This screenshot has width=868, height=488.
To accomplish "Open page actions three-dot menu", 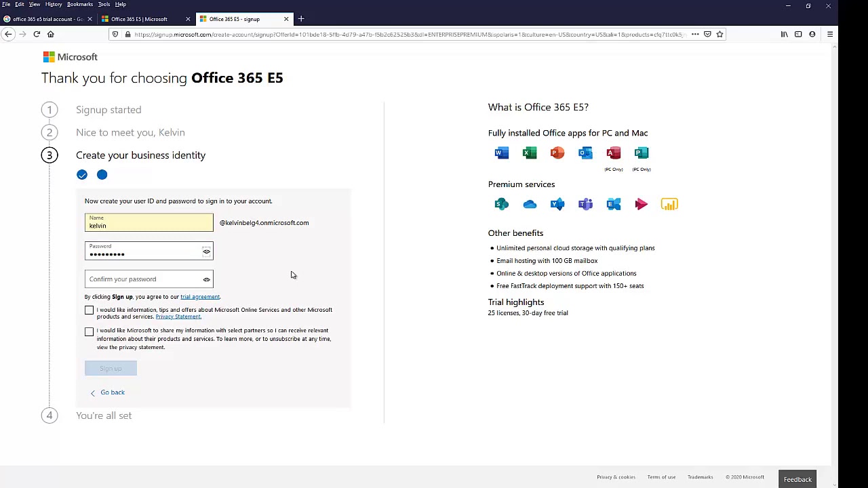I will 695,34.
